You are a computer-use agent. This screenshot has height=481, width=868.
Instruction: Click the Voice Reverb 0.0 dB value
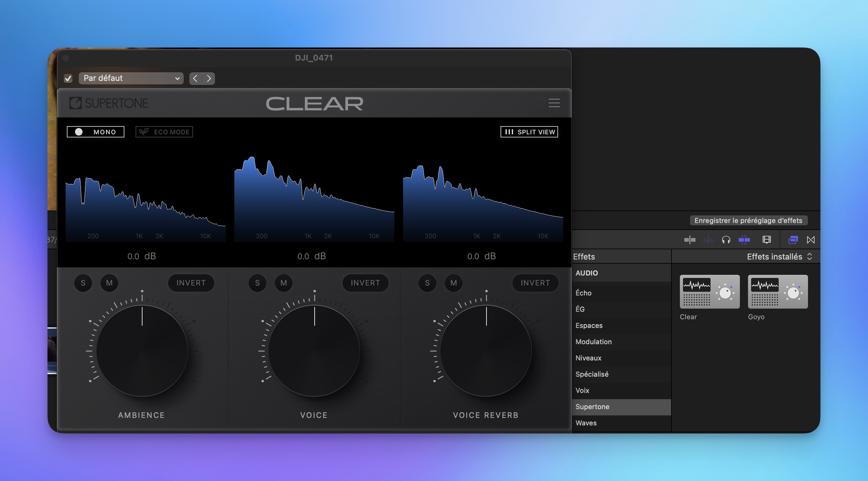481,256
